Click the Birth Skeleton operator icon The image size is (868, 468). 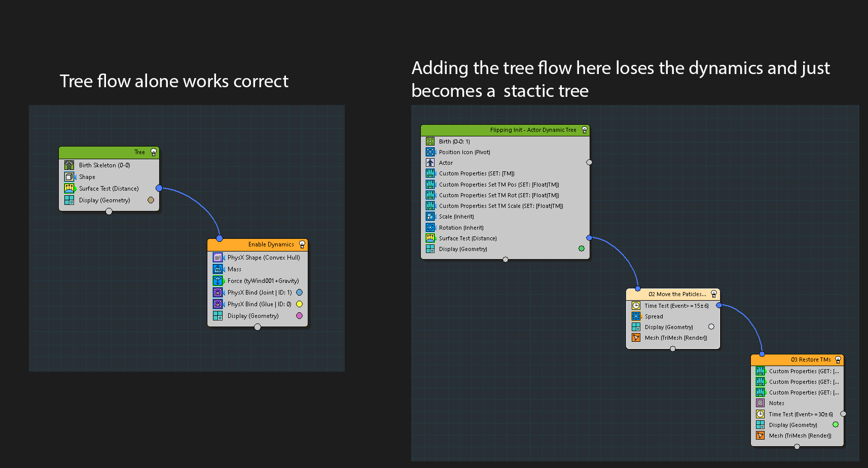click(x=69, y=165)
